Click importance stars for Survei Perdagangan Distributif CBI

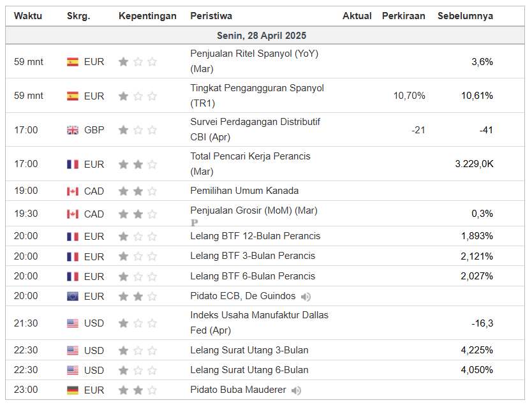coord(138,130)
